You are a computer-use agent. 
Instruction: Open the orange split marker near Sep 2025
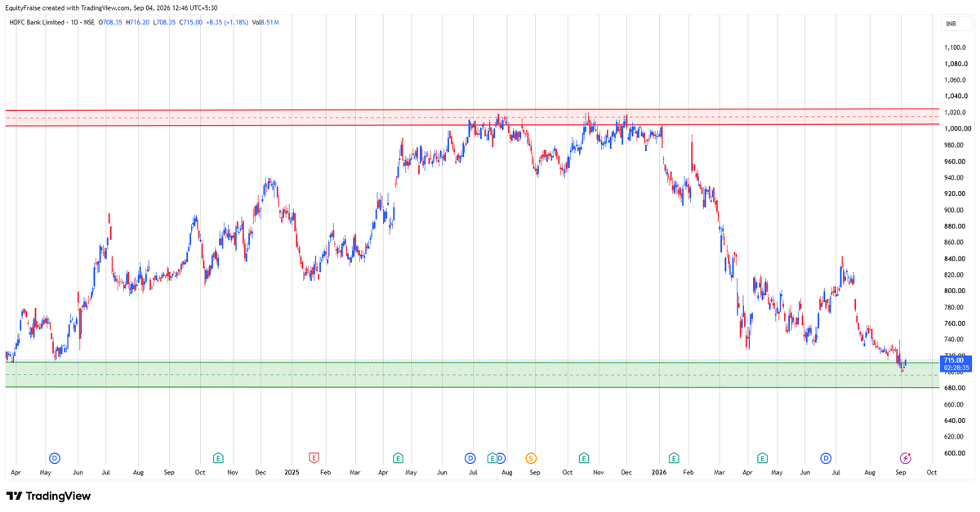[x=532, y=457]
